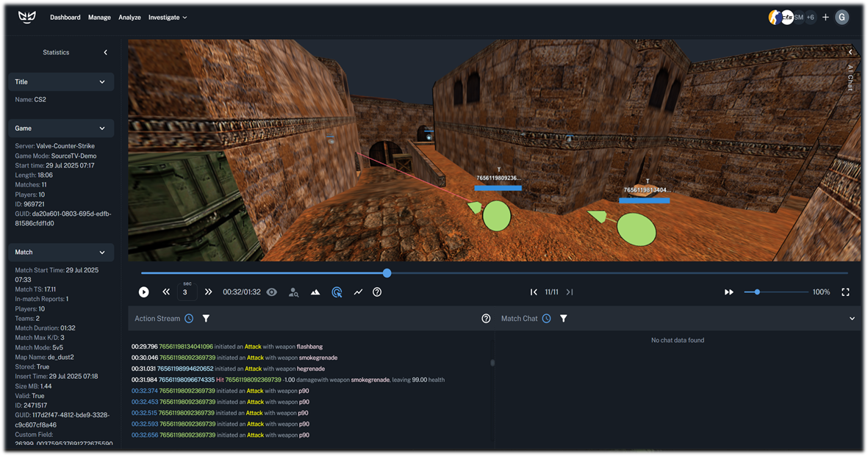Jump to action timestamp 00:32.515

[145, 413]
